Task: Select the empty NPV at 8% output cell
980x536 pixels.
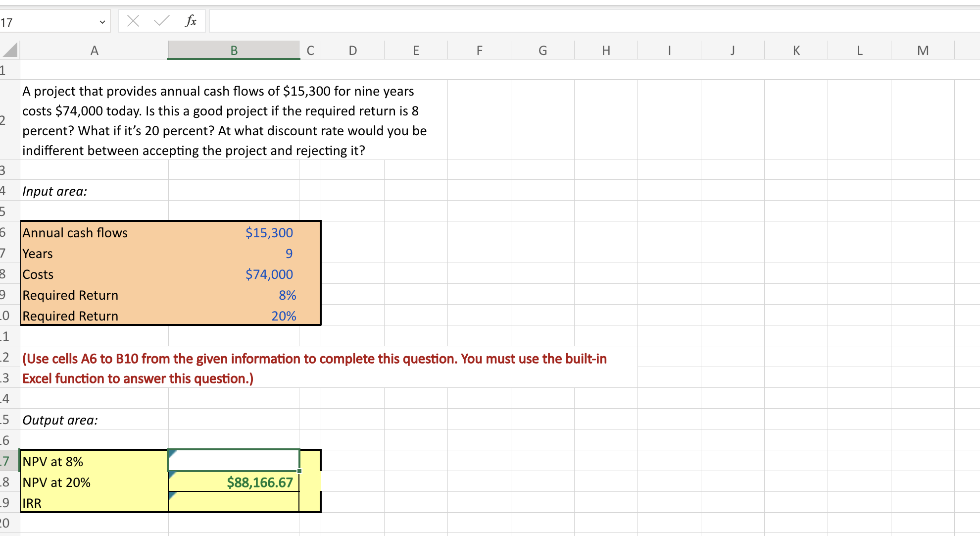Action: pyautogui.click(x=234, y=461)
